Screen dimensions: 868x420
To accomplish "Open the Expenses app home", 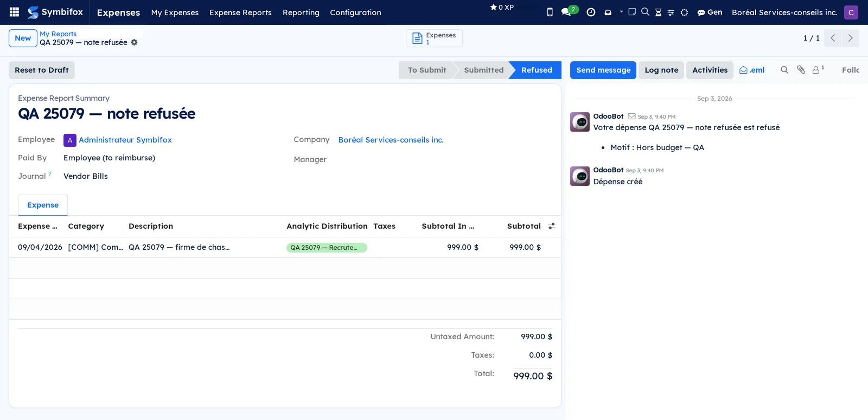I will click(118, 12).
